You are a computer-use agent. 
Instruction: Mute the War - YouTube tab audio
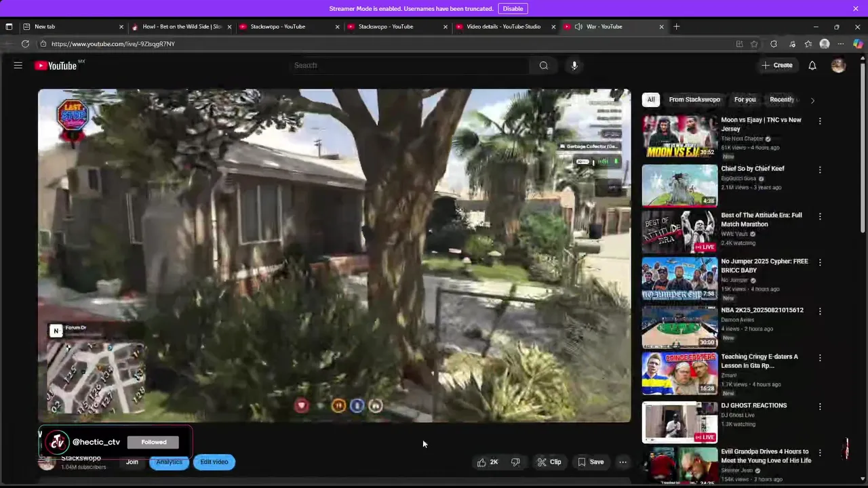click(x=578, y=26)
